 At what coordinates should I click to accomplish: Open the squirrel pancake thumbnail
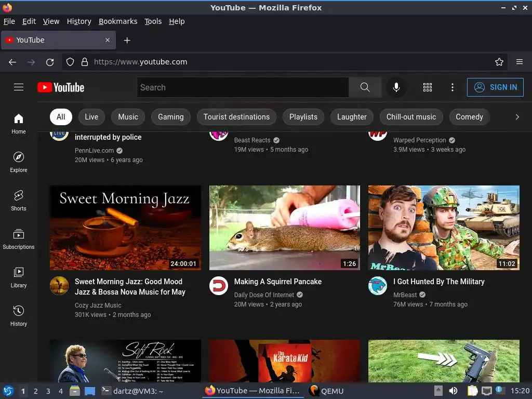tap(285, 228)
